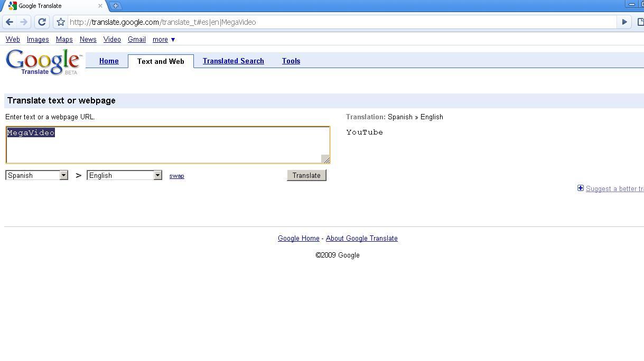Click the Google Translate tab favicon
644x361 pixels.
(12, 6)
